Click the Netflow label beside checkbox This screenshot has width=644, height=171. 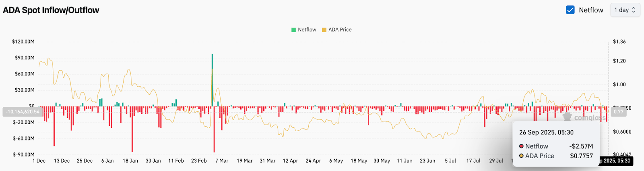(591, 10)
